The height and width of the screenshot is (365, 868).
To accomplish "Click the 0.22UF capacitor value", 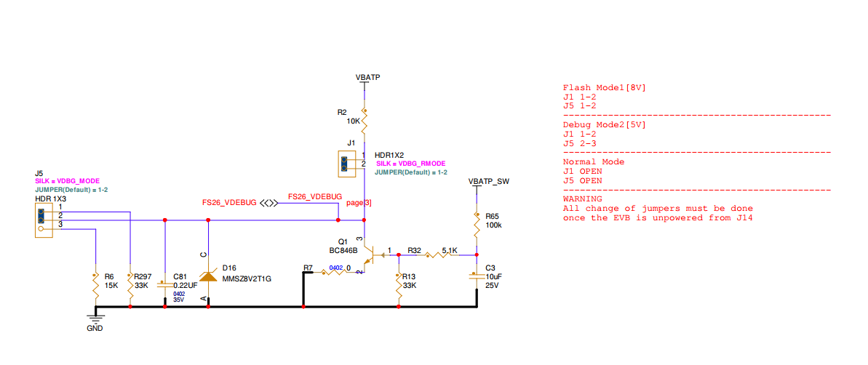I will [x=186, y=285].
